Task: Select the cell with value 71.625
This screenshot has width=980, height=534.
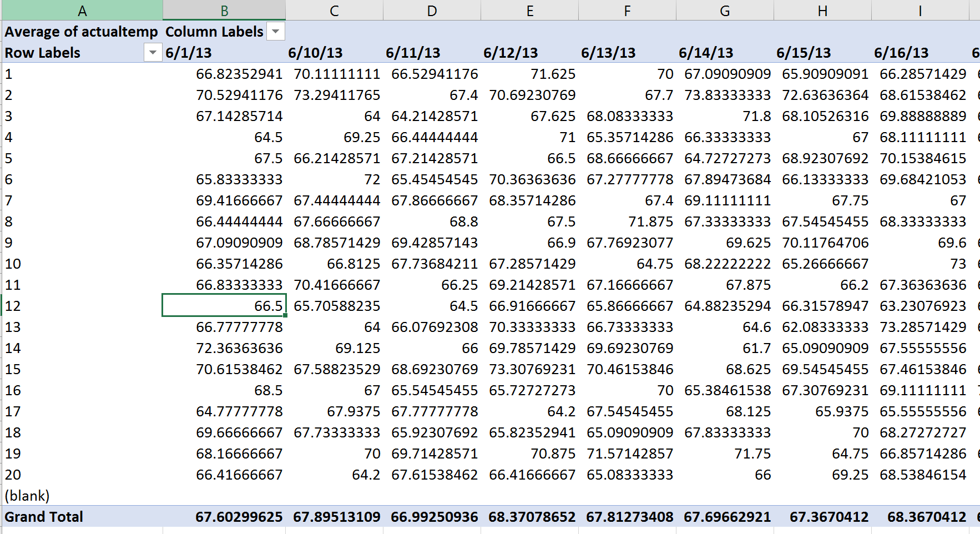Action: pos(529,74)
